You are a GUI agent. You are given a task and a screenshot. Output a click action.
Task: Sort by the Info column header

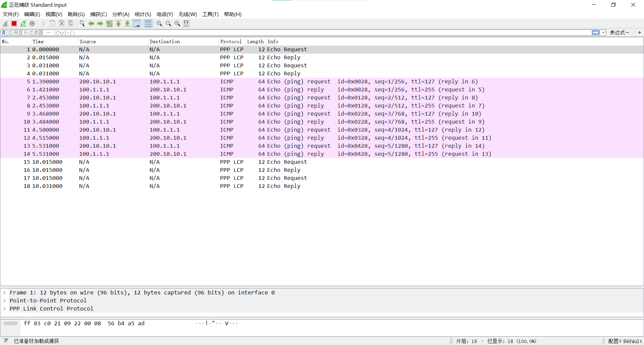(454, 42)
